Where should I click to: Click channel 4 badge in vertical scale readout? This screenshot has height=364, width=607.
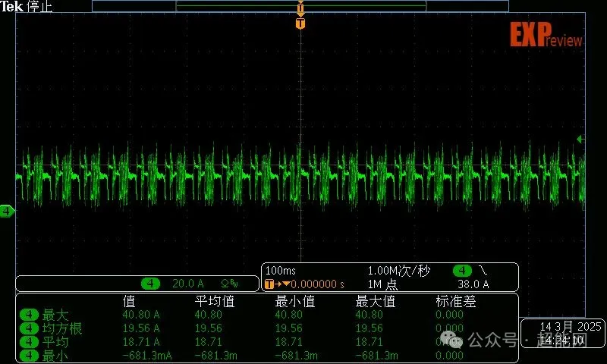[152, 284]
